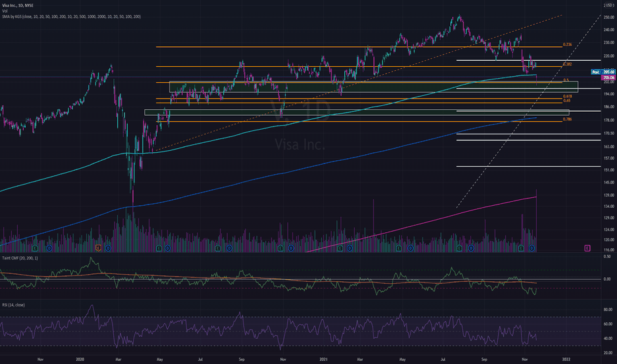Screen dimensions: 617x364
Task: Select the 0.65 Fibonacci level label
Action: (566, 101)
